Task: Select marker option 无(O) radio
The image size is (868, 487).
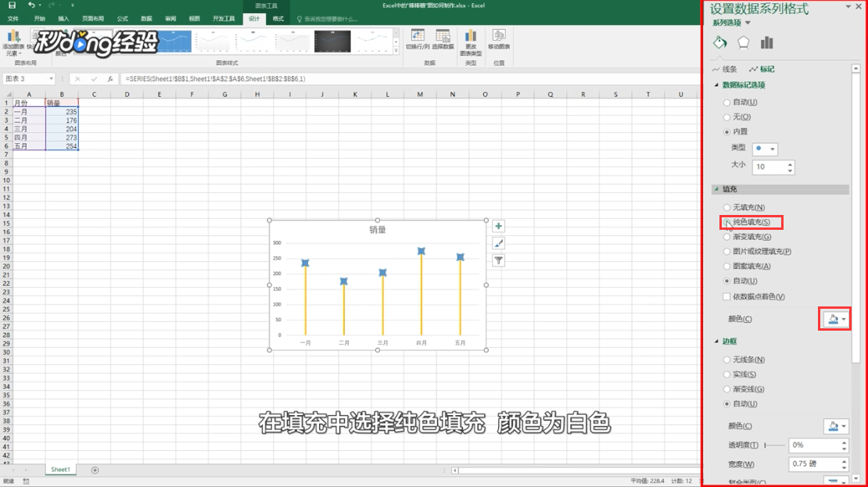Action: point(726,117)
